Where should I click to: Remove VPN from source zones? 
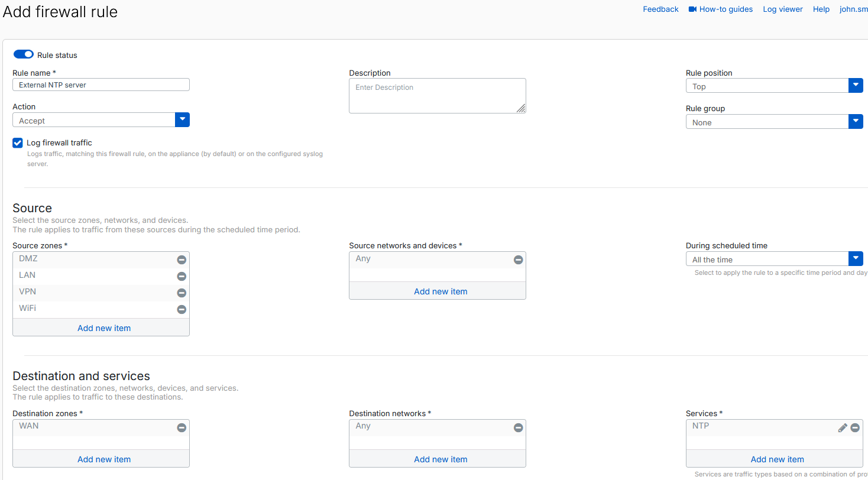pyautogui.click(x=182, y=293)
